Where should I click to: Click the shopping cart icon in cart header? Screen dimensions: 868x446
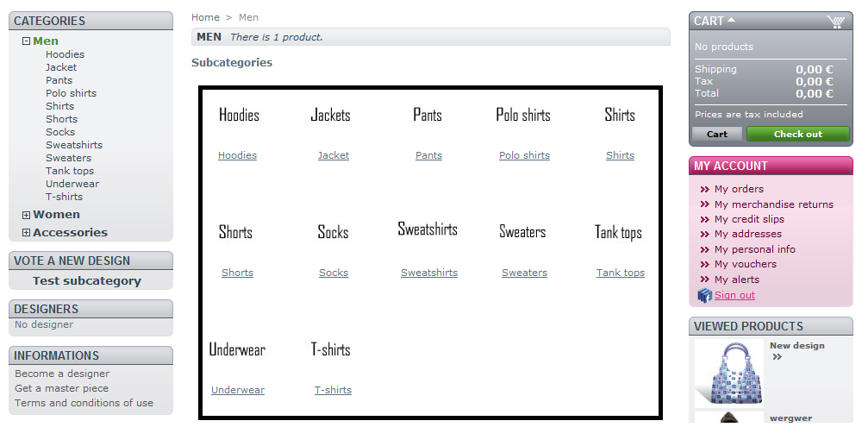834,22
